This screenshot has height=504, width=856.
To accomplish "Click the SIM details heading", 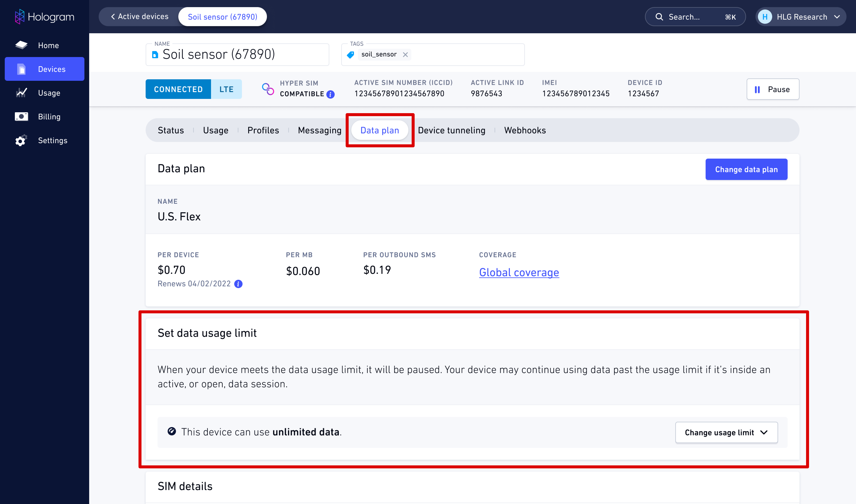I will 185,486.
